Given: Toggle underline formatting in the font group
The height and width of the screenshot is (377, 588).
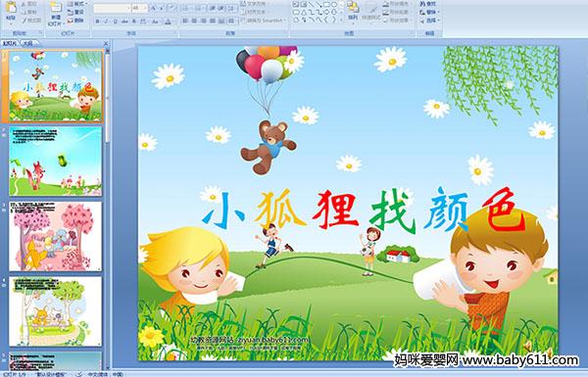Looking at the screenshot, I should coord(115,22).
